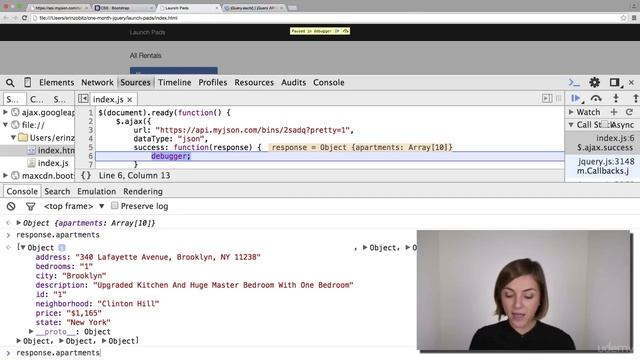Toggle the debugger sidebar icon
The height and width of the screenshot is (360, 640).
click(547, 98)
